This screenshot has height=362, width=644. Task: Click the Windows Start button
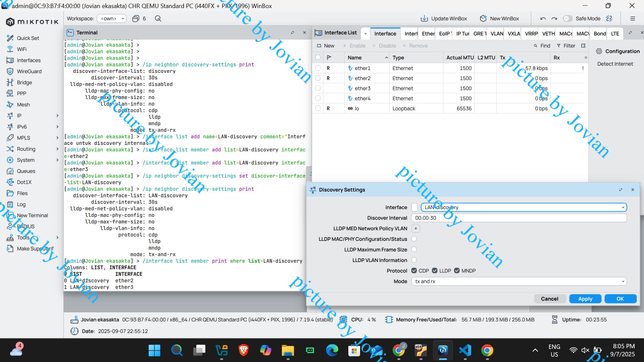pos(154,350)
